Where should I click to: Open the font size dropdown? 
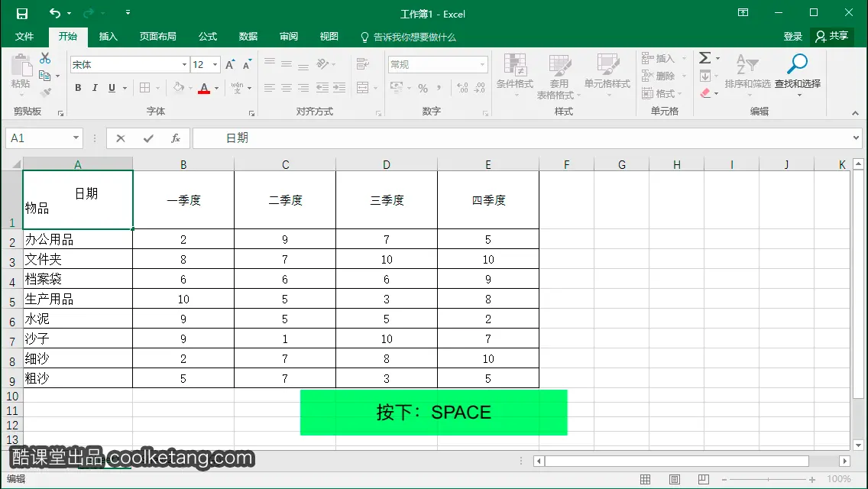215,65
